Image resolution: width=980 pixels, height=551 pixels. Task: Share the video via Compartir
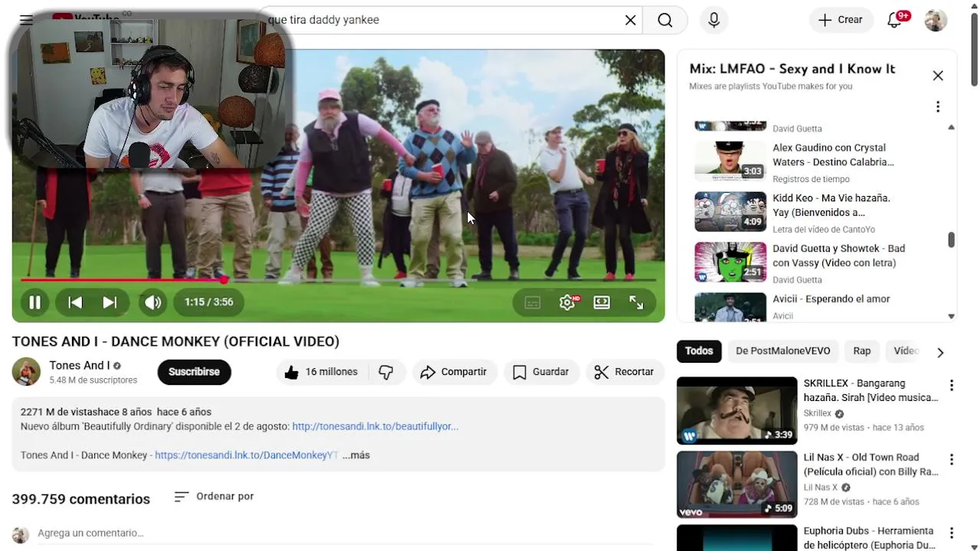[x=454, y=372]
